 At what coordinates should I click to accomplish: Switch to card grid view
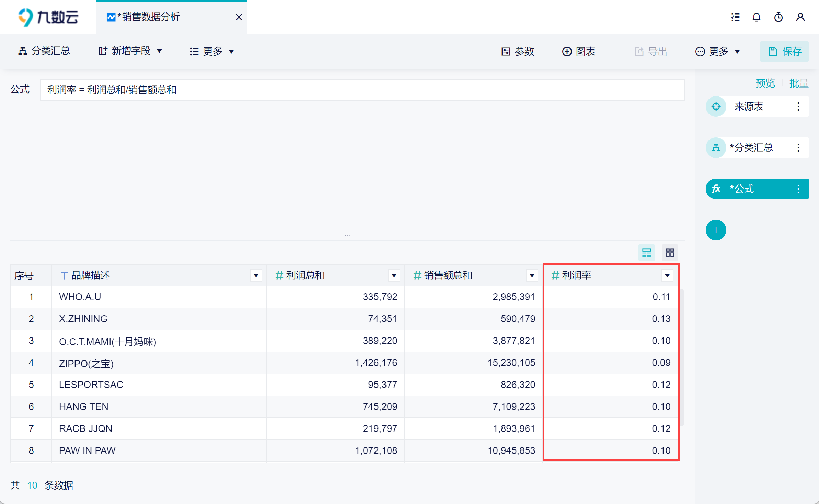670,253
